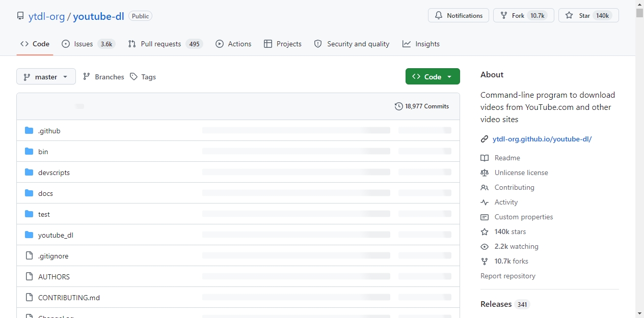Star the repository using the Star button
Screen dimensions: 644x318
588,15
